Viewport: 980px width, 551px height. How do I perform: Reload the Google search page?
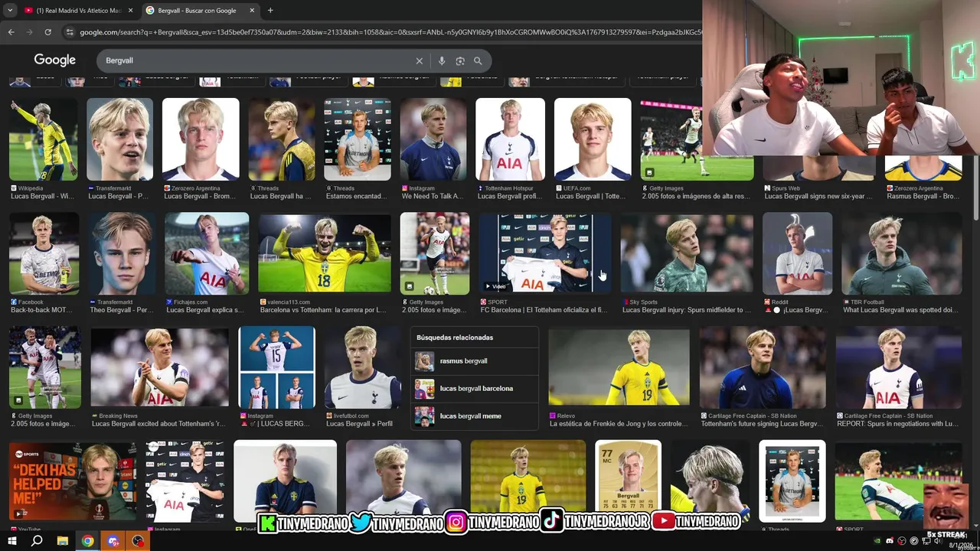coord(47,32)
